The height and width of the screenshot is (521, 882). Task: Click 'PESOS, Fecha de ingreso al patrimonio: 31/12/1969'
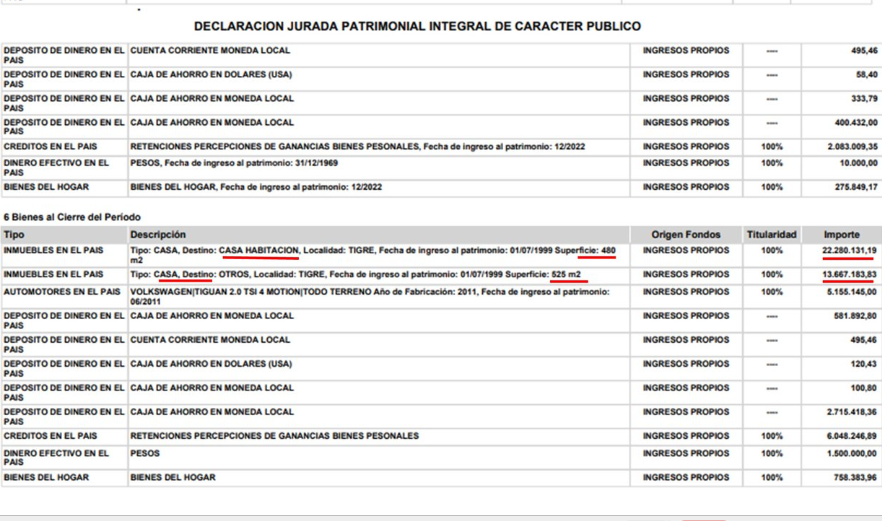234,163
